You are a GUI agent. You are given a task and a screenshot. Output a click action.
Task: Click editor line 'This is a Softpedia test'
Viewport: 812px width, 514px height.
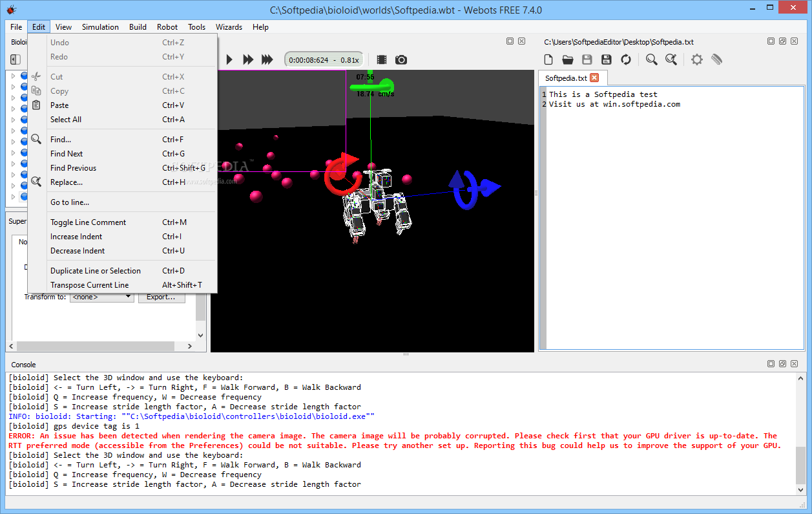[x=603, y=94]
